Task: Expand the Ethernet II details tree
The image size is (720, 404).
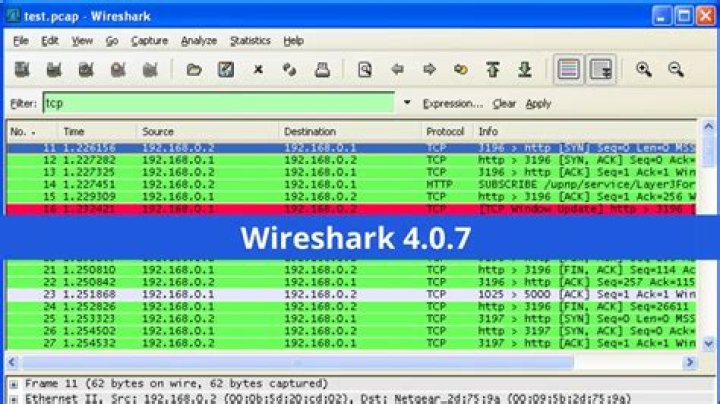Action: pos(14,398)
